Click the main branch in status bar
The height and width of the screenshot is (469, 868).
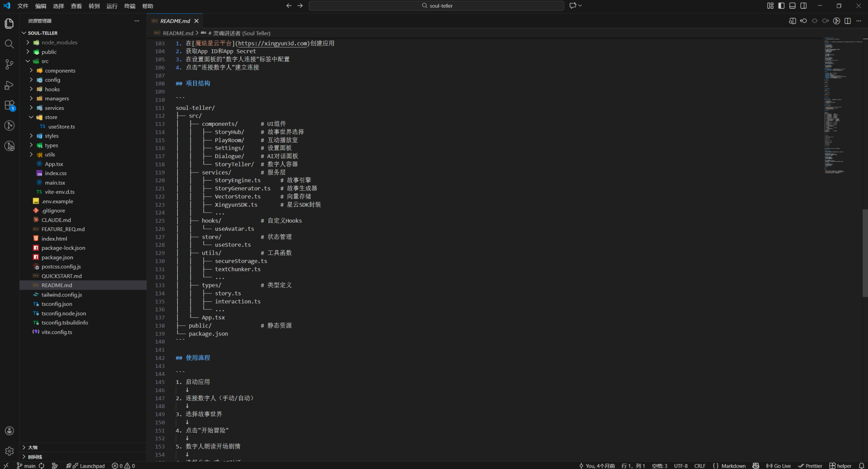coord(26,466)
